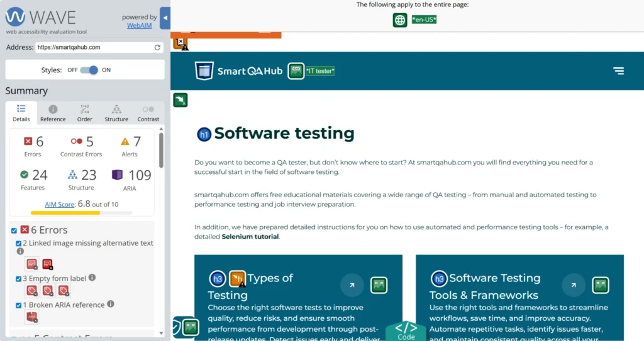Open the AIM Score link
This screenshot has width=644, height=341.
point(60,204)
